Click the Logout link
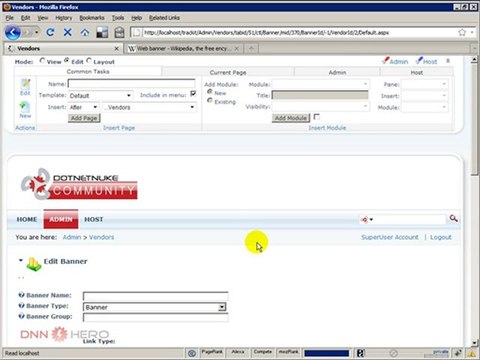Image resolution: width=480 pixels, height=360 pixels. tap(441, 237)
